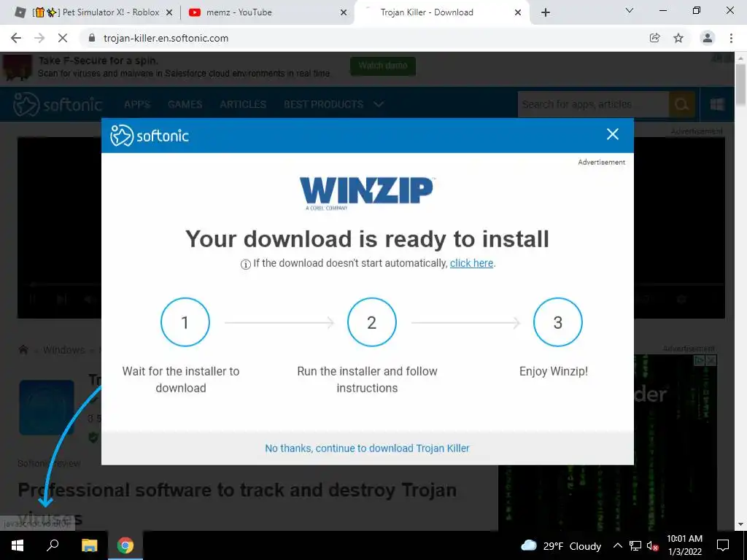
Task: Open a new browser tab
Action: tap(546, 13)
